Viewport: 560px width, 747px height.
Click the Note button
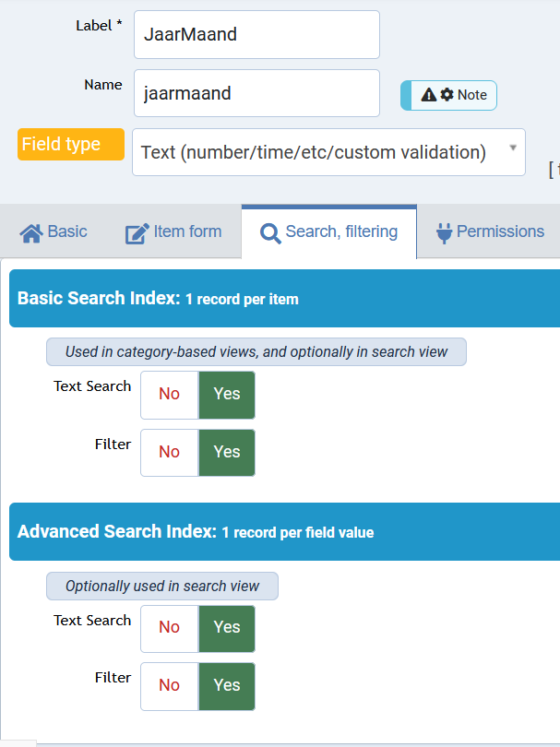pos(448,95)
